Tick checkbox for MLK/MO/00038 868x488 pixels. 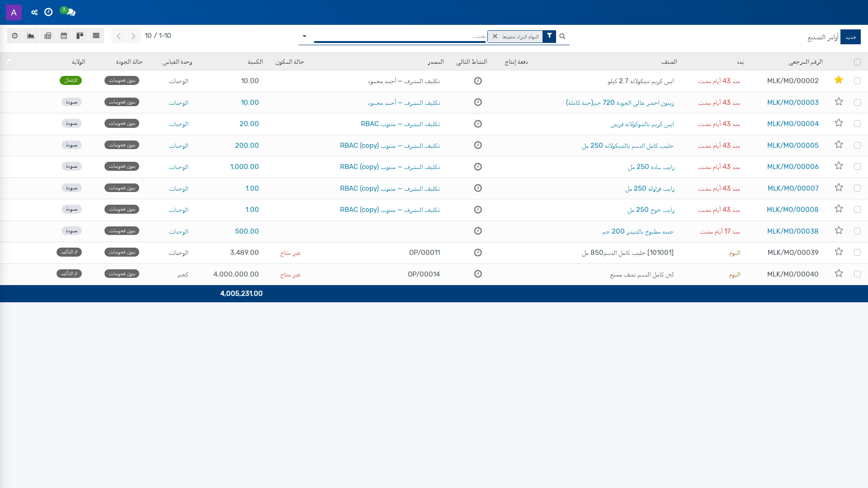(857, 231)
